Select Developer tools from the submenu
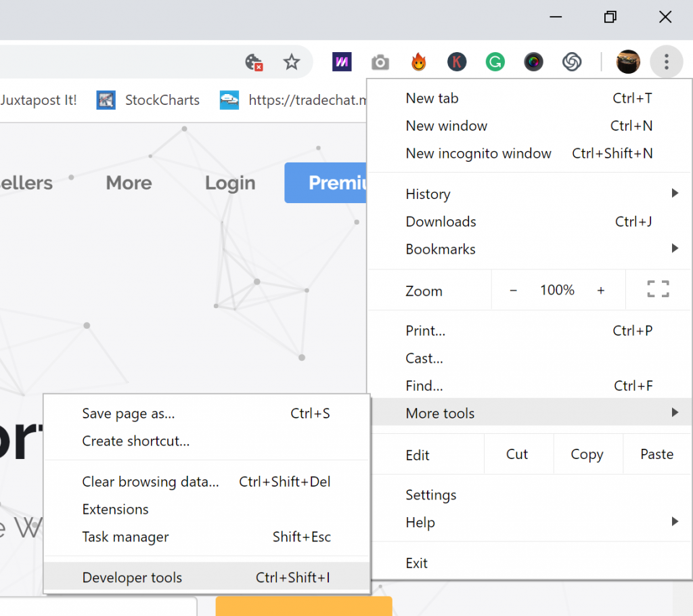 pyautogui.click(x=131, y=577)
